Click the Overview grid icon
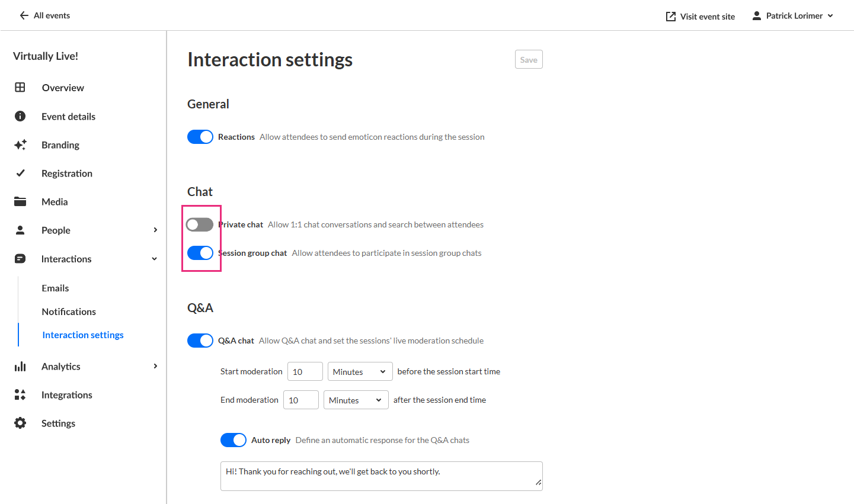854x504 pixels. [x=20, y=88]
